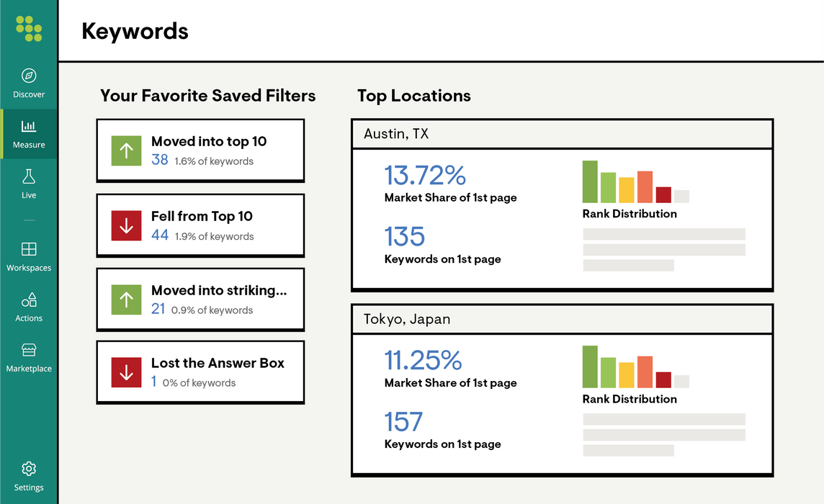This screenshot has width=824, height=504.
Task: Open the Marketplace storefront icon
Action: 29,349
